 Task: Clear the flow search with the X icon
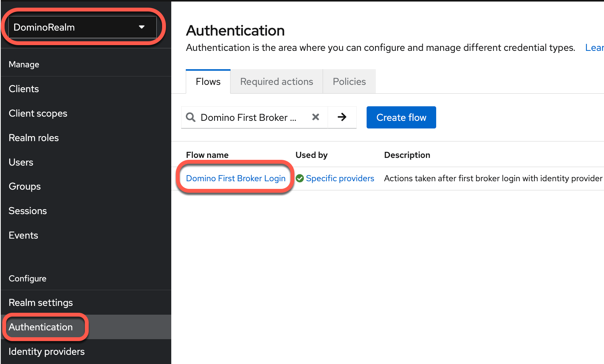point(316,117)
